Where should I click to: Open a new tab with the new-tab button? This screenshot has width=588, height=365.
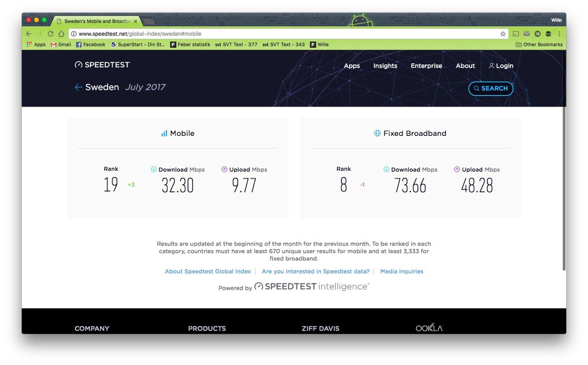coord(149,22)
